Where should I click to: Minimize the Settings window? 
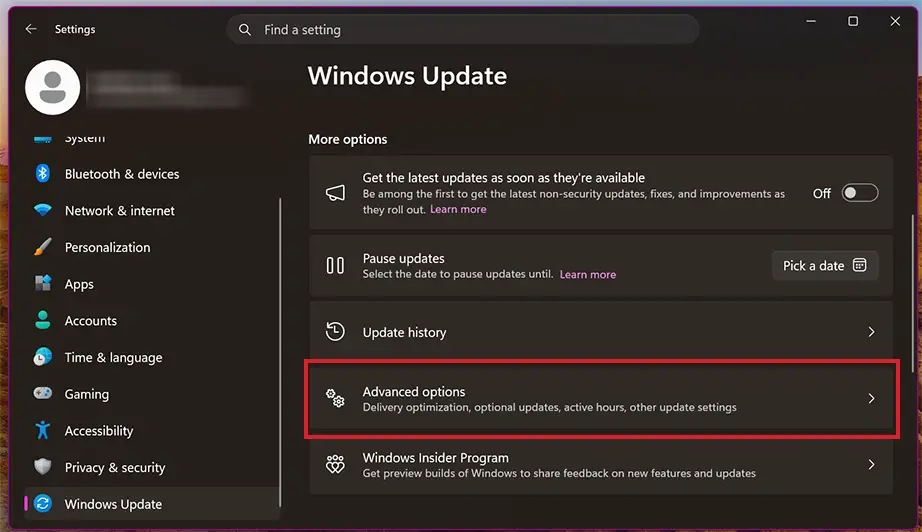click(811, 21)
